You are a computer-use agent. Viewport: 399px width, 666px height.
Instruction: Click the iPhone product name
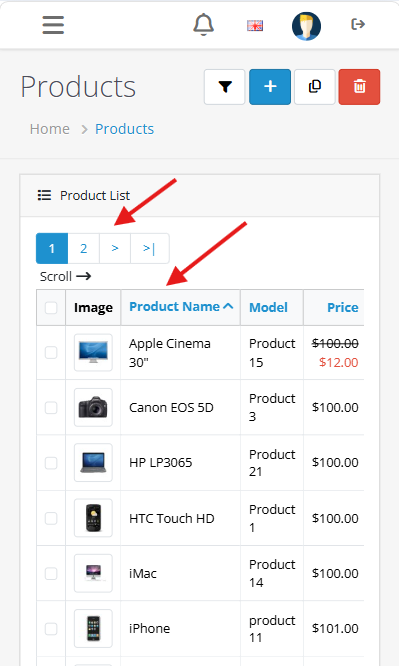pyautogui.click(x=150, y=629)
